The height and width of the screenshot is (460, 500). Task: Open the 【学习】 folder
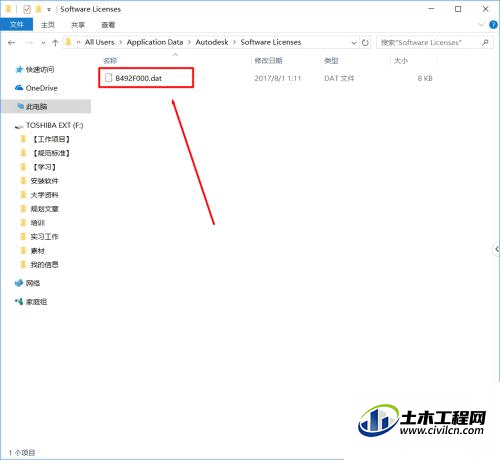click(x=44, y=167)
